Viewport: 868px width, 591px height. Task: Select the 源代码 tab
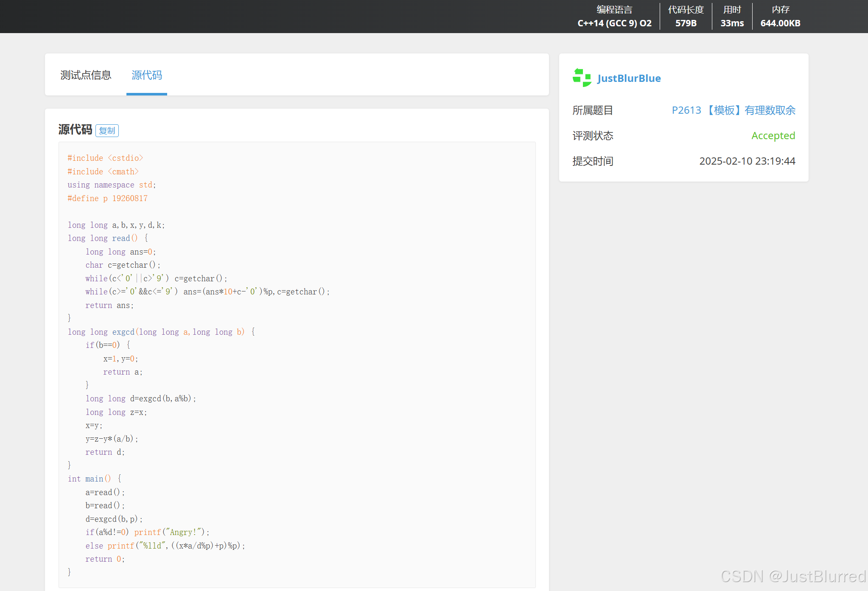click(x=147, y=75)
